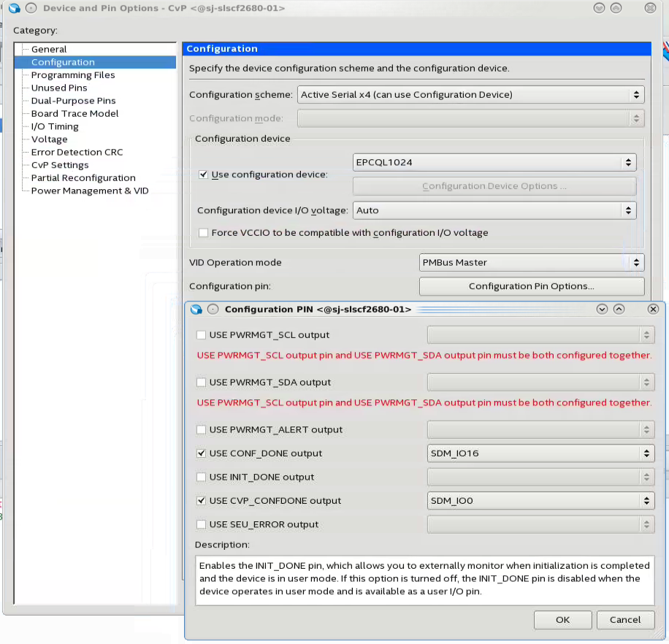Cancel the Configuration PIN dialog
669x644 pixels.
point(625,620)
